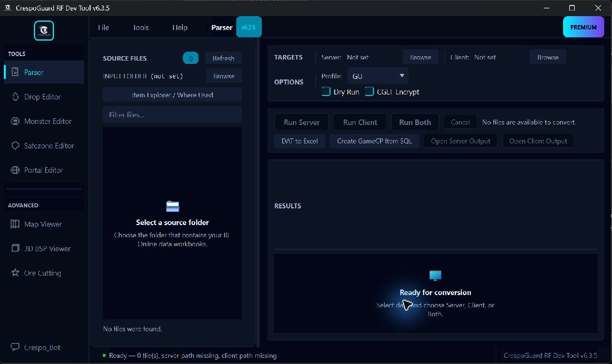Click the DAT to Excel button

click(300, 141)
